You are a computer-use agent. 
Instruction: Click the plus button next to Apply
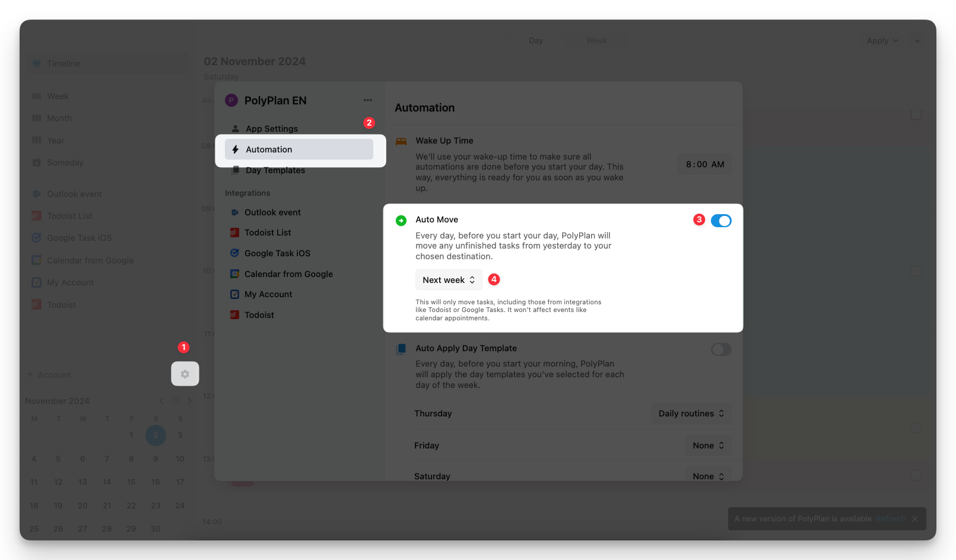[x=917, y=41]
